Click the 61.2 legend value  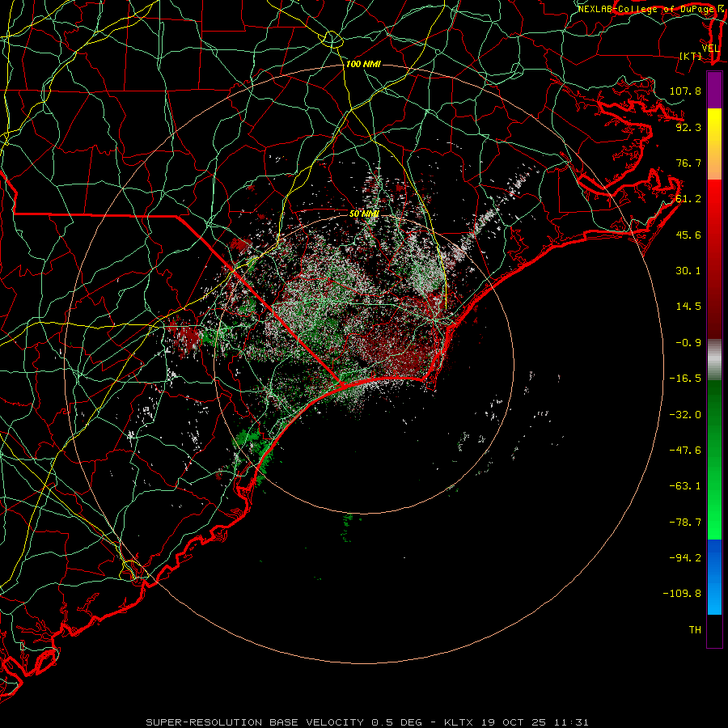click(x=688, y=199)
